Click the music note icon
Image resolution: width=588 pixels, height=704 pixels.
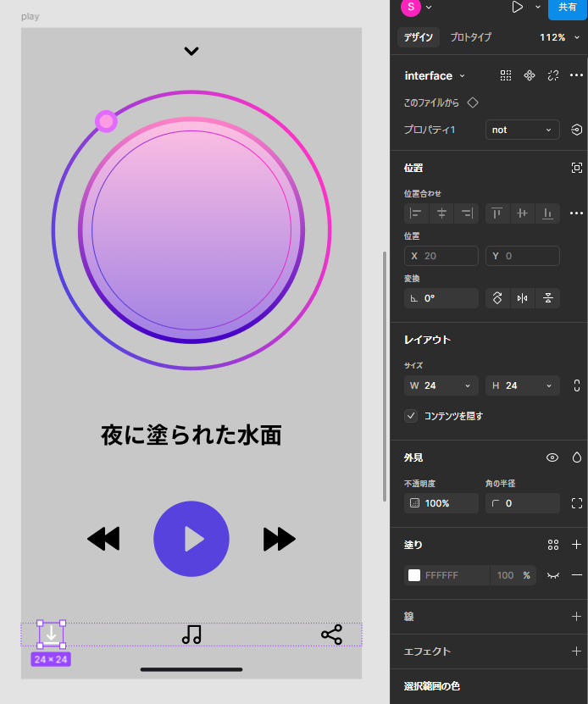(x=191, y=635)
